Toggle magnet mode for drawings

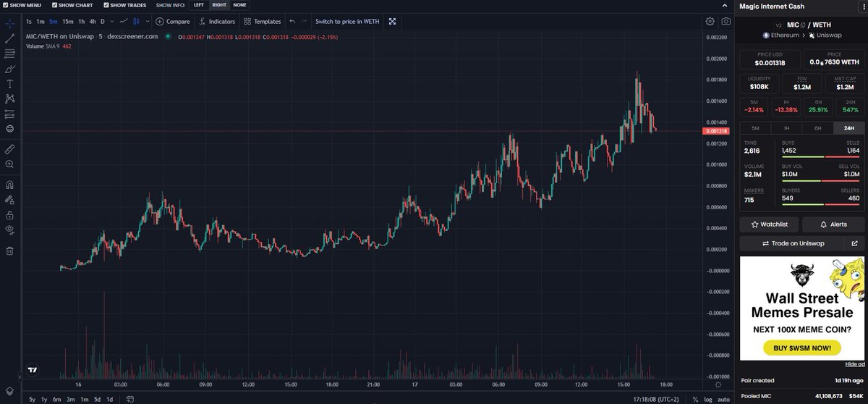pos(10,184)
